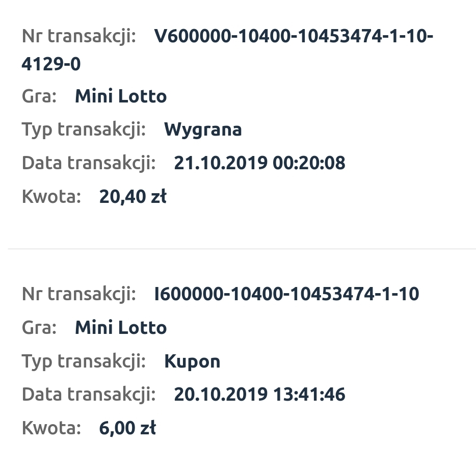Image resolution: width=476 pixels, height=470 pixels.
Task: Click the Nr transakcji label of the Kupon entry
Action: pyautogui.click(x=79, y=294)
